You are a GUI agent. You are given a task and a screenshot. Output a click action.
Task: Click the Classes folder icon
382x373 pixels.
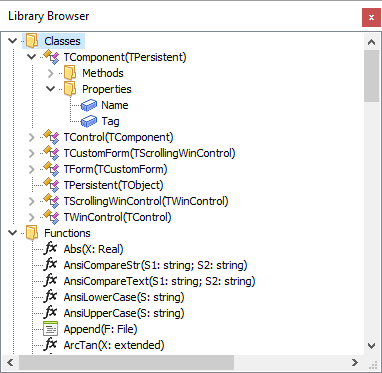[32, 41]
